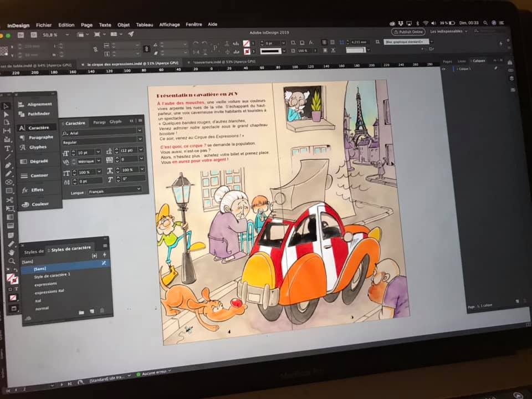
Task: Open the Couleur panel
Action: pyautogui.click(x=35, y=204)
